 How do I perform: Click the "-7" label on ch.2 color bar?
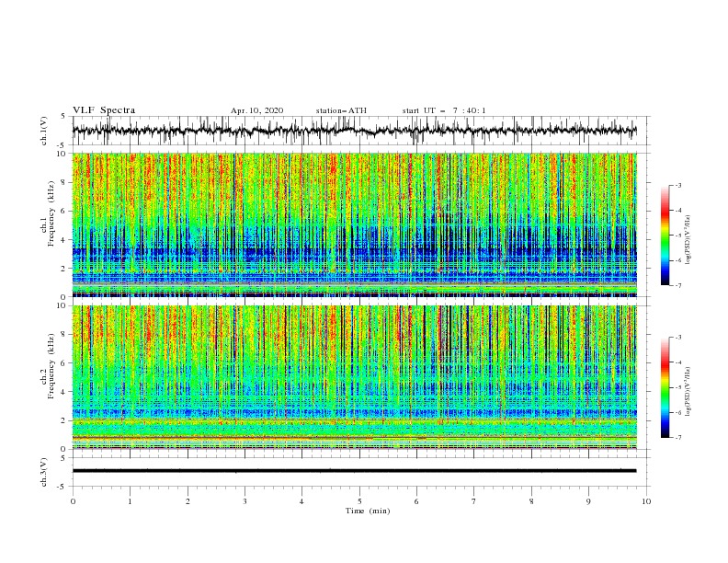[677, 437]
